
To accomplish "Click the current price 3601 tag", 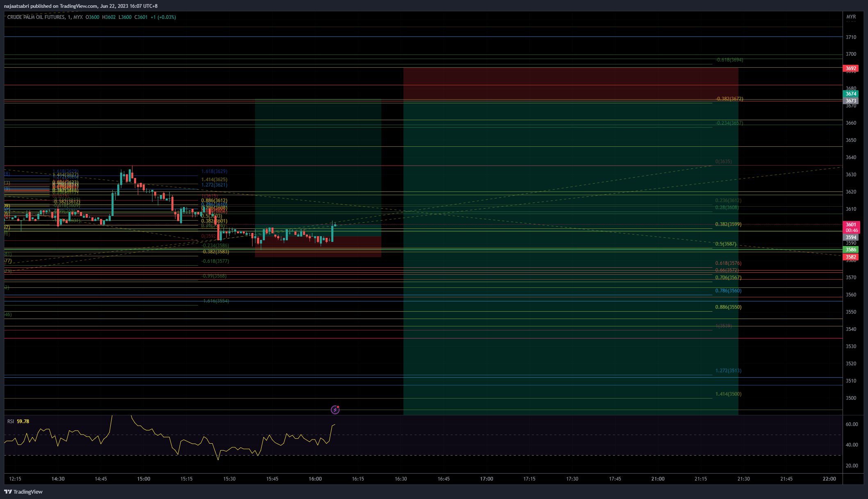I will [851, 225].
